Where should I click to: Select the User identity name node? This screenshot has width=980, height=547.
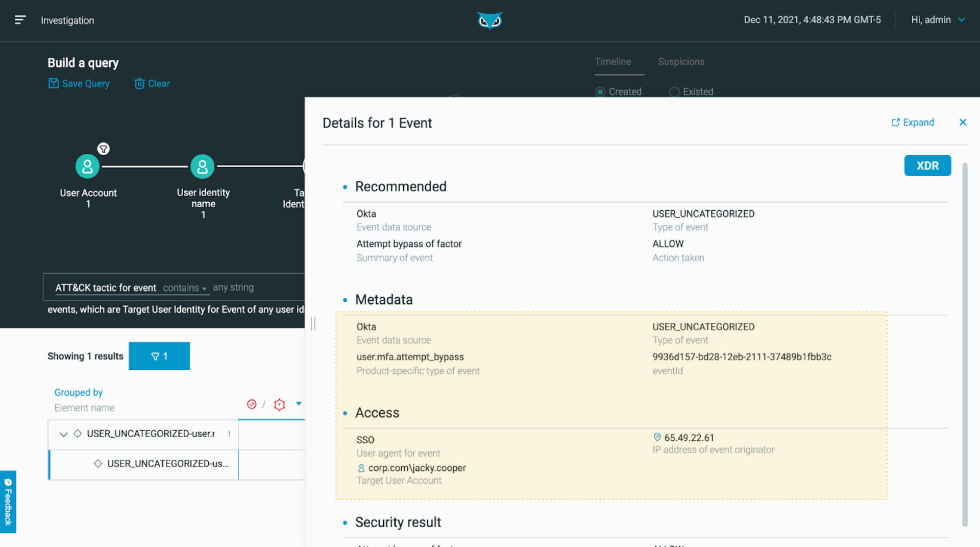[x=203, y=167]
